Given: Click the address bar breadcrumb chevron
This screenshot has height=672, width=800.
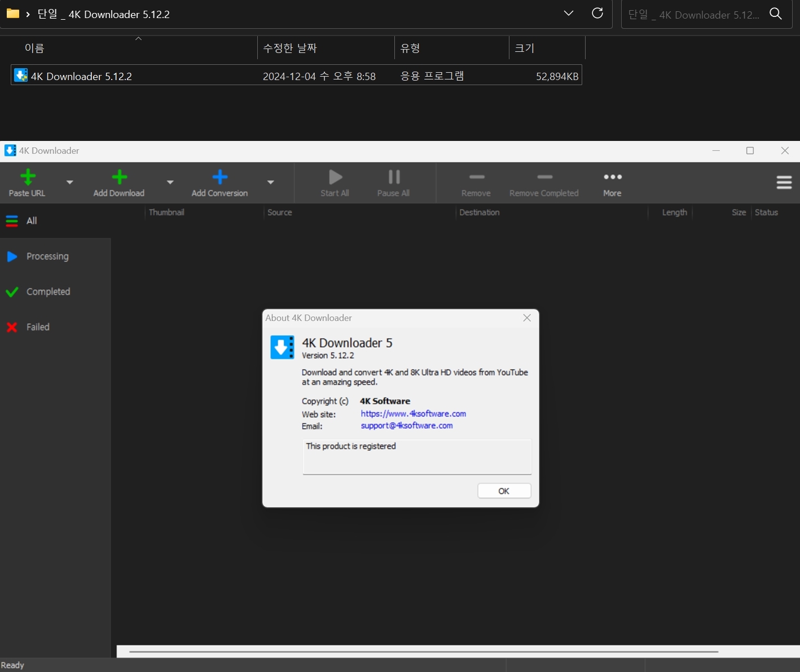Looking at the screenshot, I should coord(28,14).
